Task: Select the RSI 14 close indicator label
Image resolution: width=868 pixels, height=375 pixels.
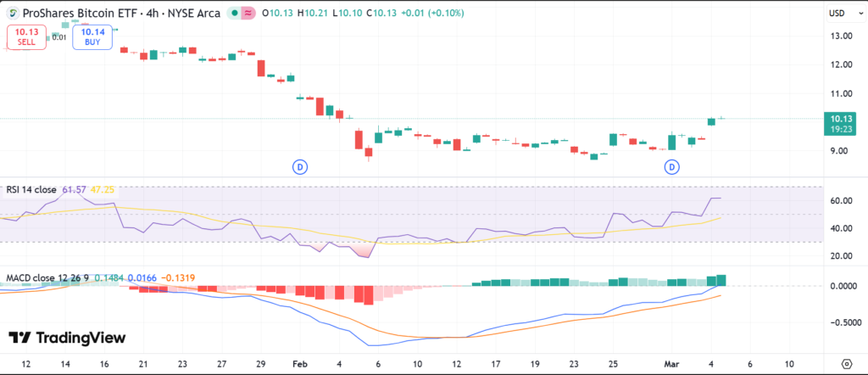Action: (32, 189)
